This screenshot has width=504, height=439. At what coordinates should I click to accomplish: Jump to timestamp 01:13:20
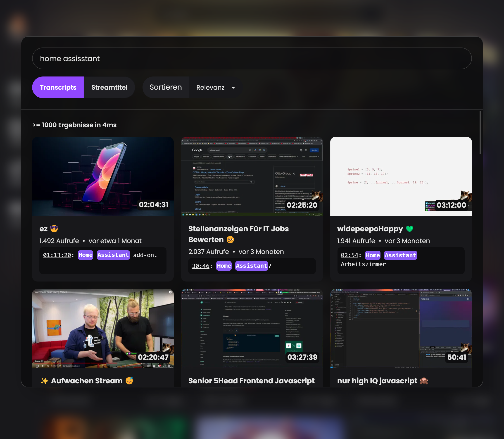57,255
